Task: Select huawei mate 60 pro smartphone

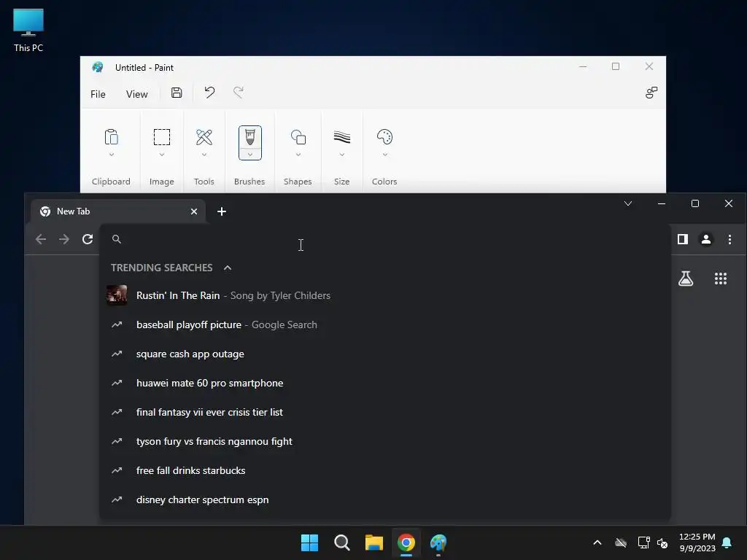Action: click(x=385, y=383)
